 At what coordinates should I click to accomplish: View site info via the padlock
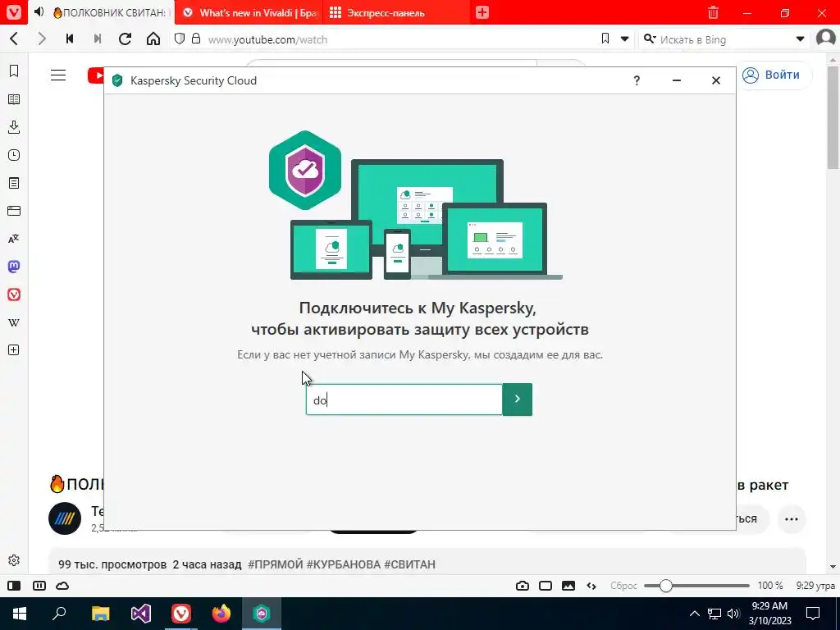[196, 39]
